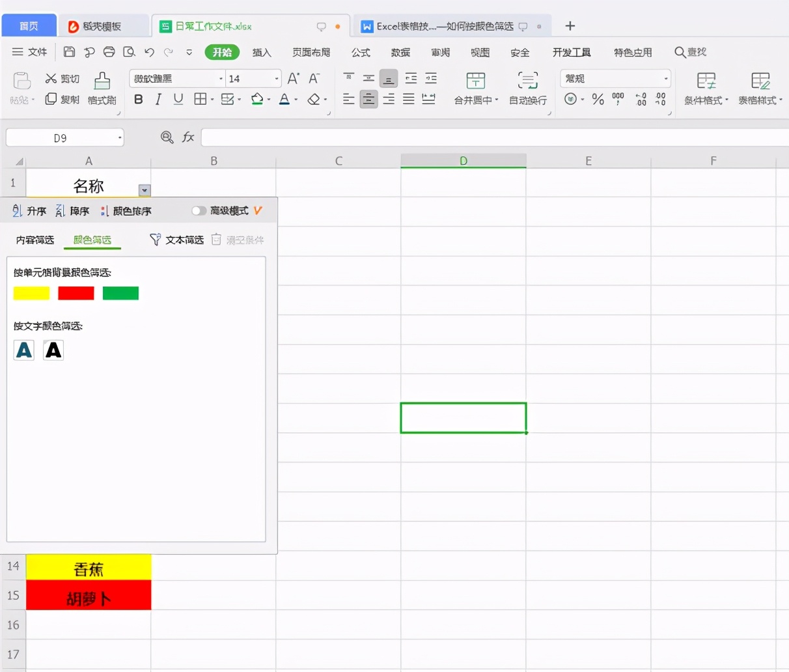The image size is (789, 672).
Task: Click the Paste clipboard icon
Action: [21, 81]
